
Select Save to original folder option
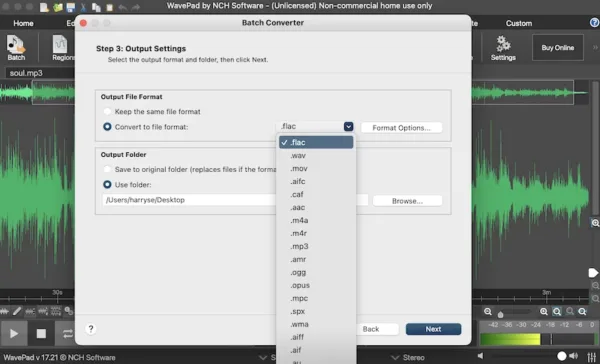pos(108,169)
